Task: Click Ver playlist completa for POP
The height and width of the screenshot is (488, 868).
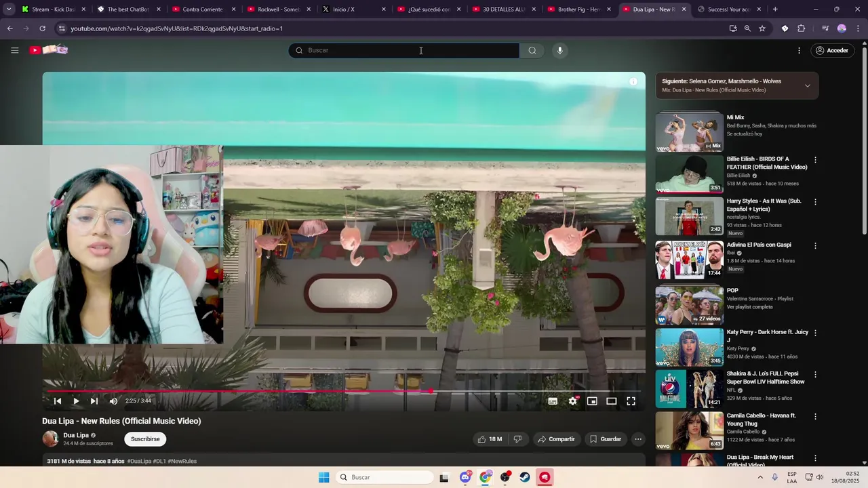Action: [749, 307]
